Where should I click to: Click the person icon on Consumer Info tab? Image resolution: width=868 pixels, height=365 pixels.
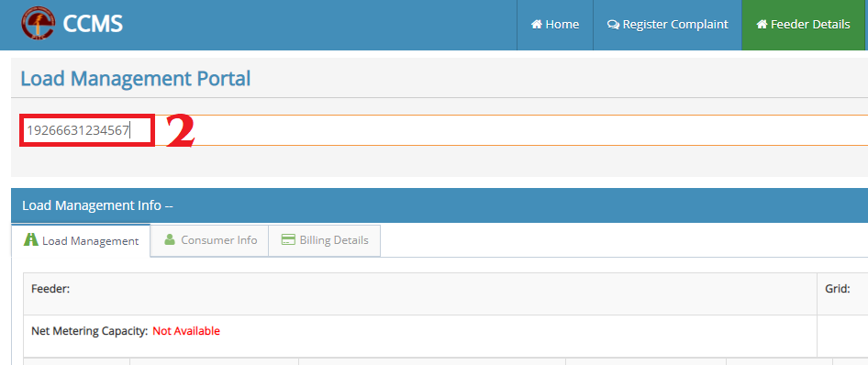click(170, 240)
